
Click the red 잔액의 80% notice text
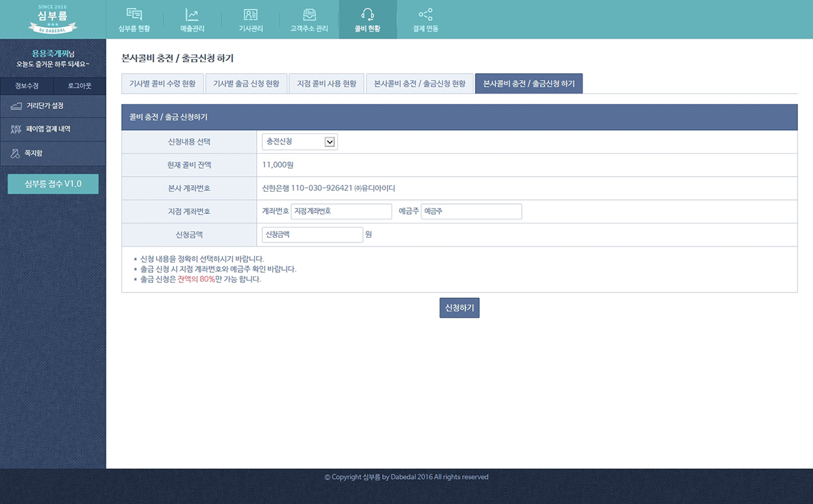(x=196, y=279)
